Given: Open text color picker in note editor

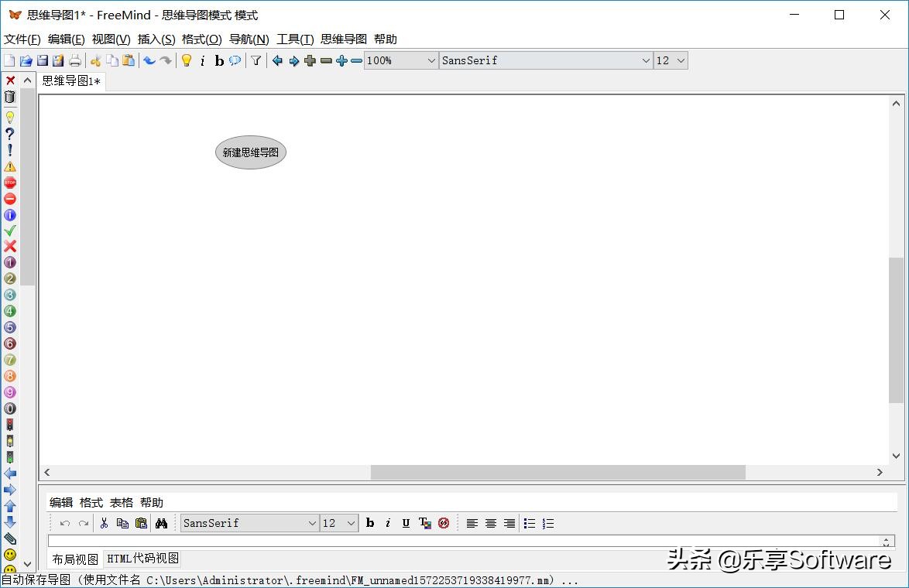Looking at the screenshot, I should click(425, 524).
